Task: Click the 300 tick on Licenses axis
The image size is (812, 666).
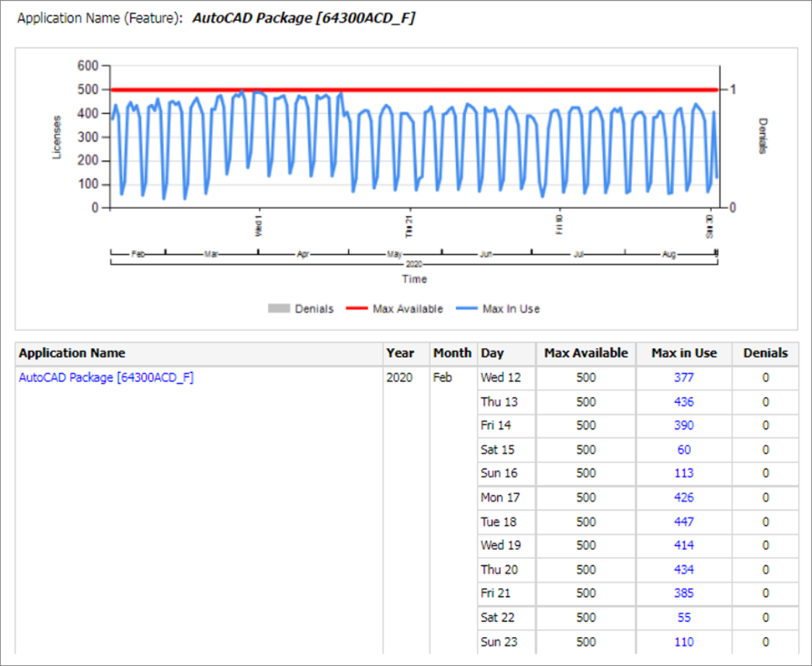Action: pos(87,137)
